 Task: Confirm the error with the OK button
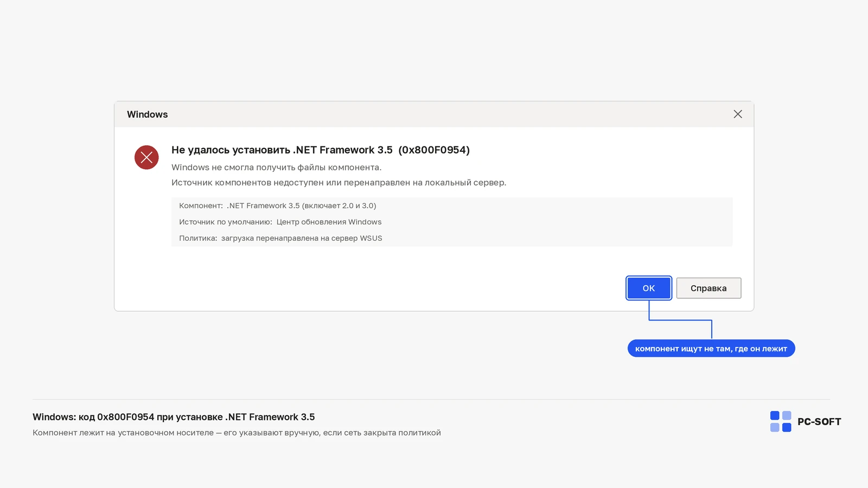tap(649, 288)
